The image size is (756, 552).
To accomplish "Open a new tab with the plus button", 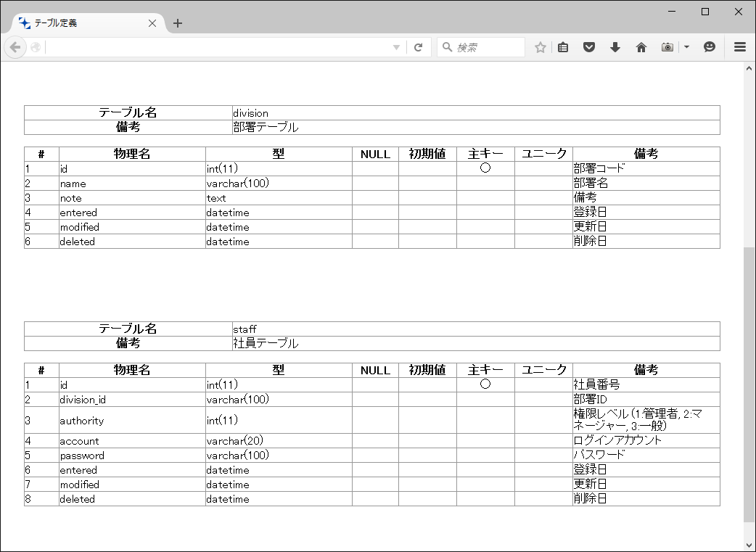I will [178, 23].
